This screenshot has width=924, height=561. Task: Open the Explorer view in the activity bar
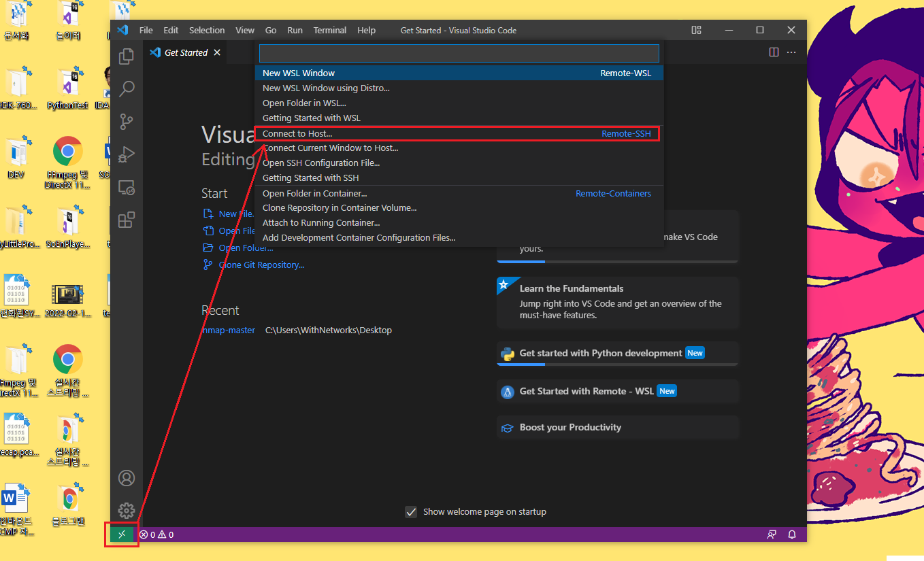127,56
